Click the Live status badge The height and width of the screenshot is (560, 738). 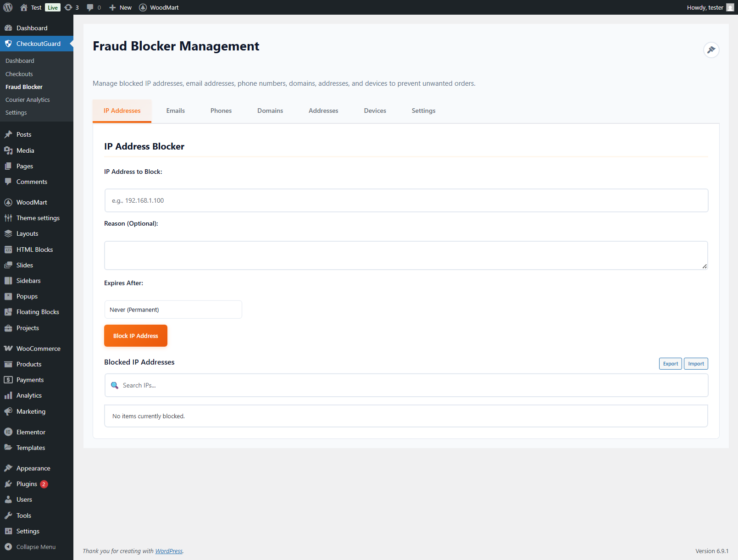pyautogui.click(x=53, y=7)
